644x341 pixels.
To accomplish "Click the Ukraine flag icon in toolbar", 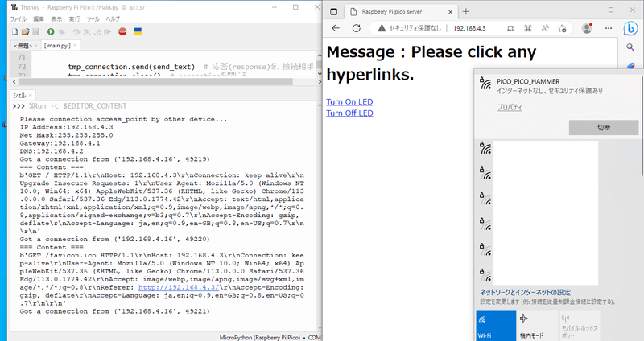I will 138,31.
